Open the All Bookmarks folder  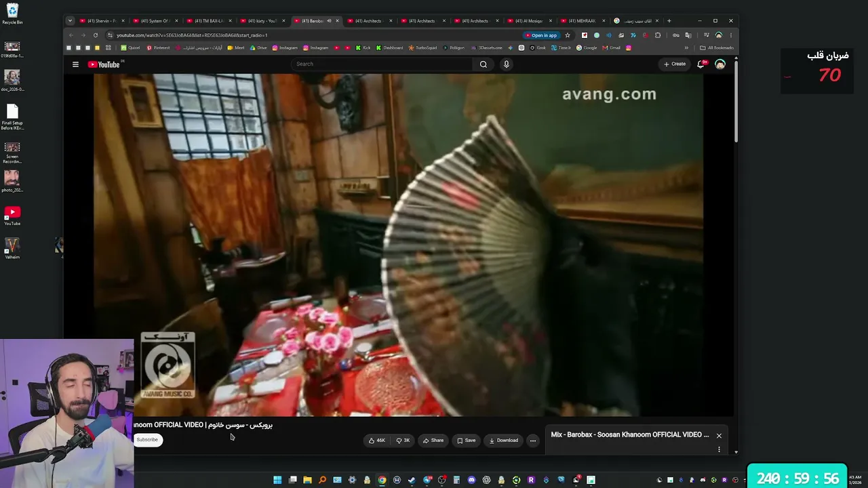[x=717, y=48]
